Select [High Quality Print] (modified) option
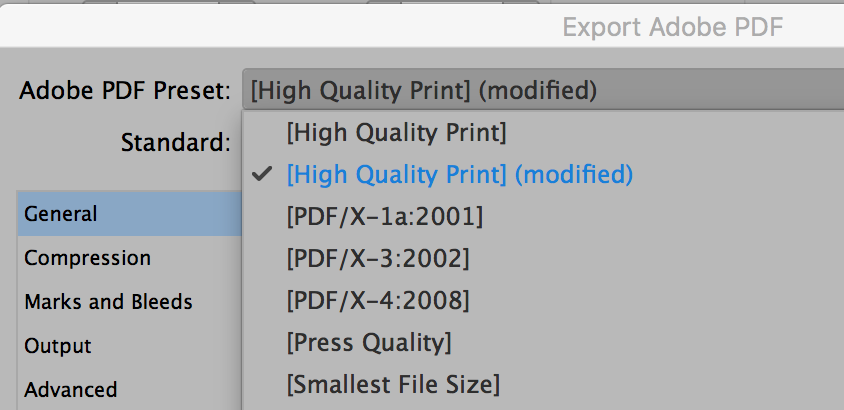The width and height of the screenshot is (844, 410). [459, 174]
